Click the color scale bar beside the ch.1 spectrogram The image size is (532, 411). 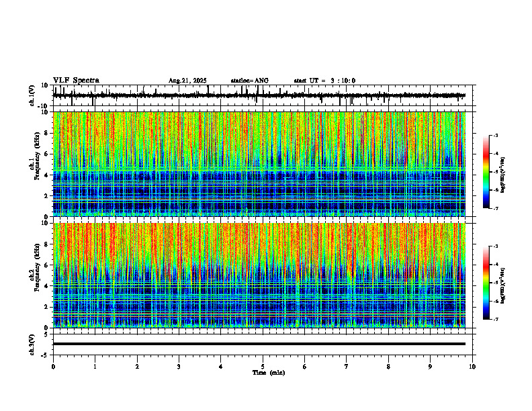coord(486,172)
